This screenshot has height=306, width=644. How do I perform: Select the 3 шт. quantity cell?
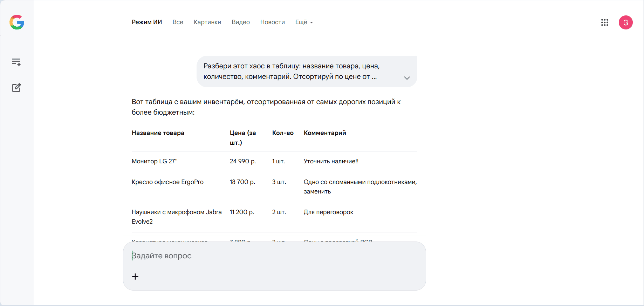(279, 182)
